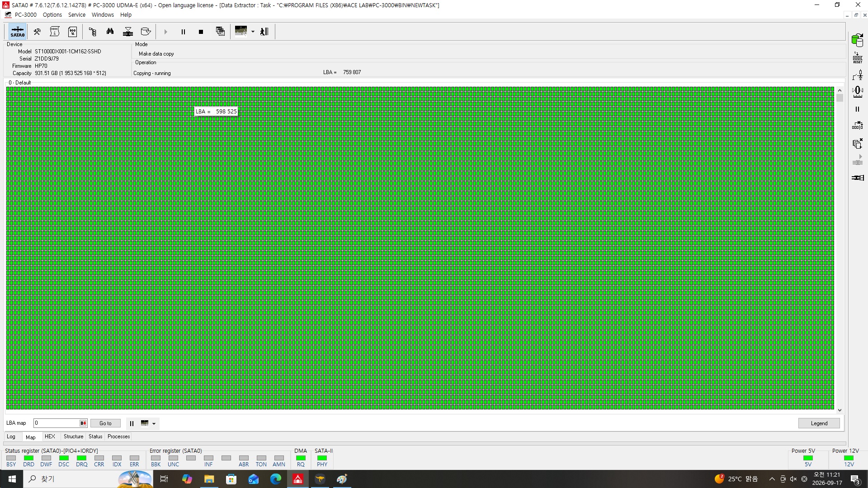Expand the map picture dropdown arrow

[x=253, y=32]
